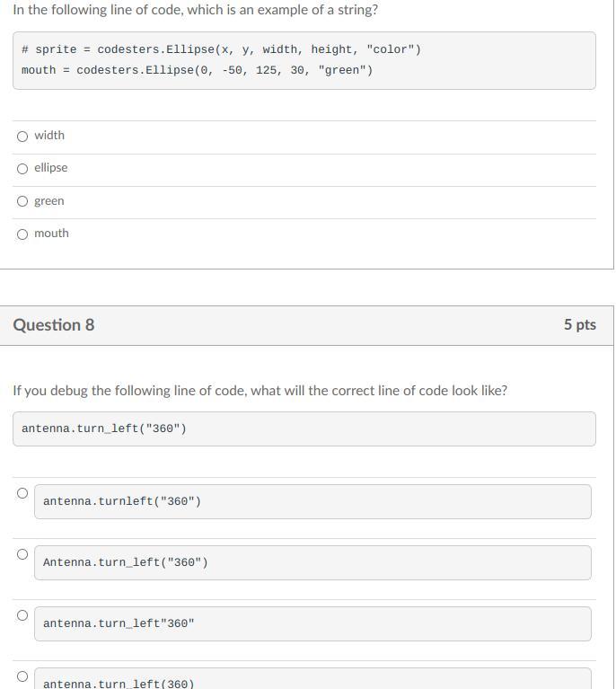Choose radio button for capitalized Antenna.turn_left answer
The height and width of the screenshot is (689, 616).
[22, 554]
